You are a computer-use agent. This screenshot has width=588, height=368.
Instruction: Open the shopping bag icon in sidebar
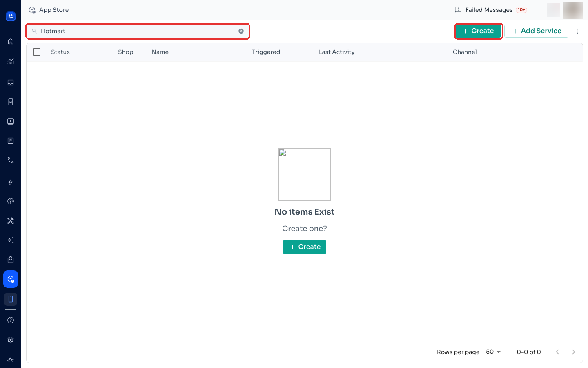click(11, 260)
